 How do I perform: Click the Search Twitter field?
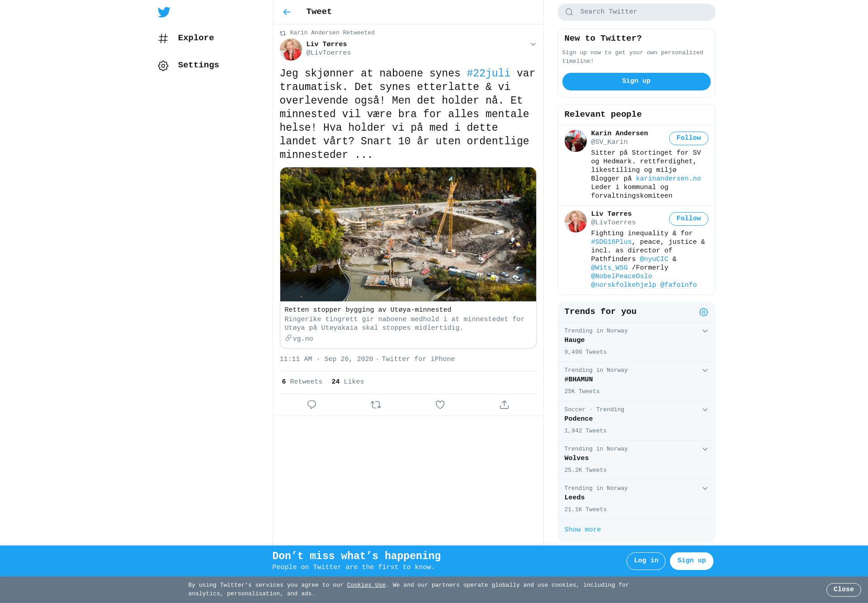click(x=636, y=12)
